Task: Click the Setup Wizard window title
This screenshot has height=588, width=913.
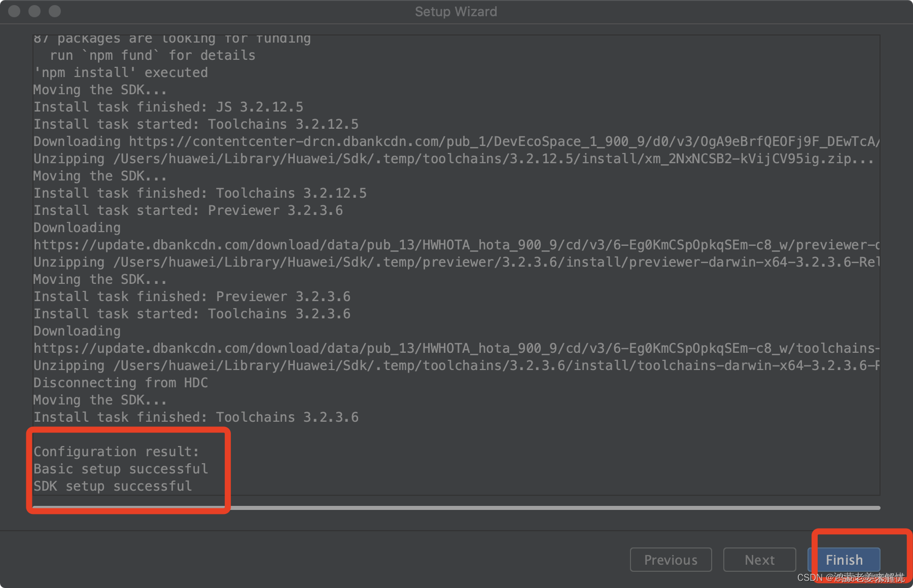Action: pos(456,12)
